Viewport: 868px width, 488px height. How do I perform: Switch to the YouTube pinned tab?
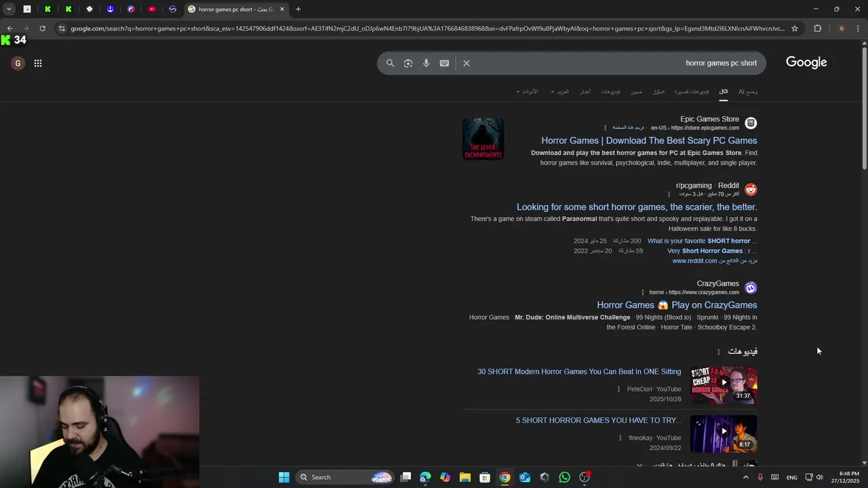tap(151, 9)
